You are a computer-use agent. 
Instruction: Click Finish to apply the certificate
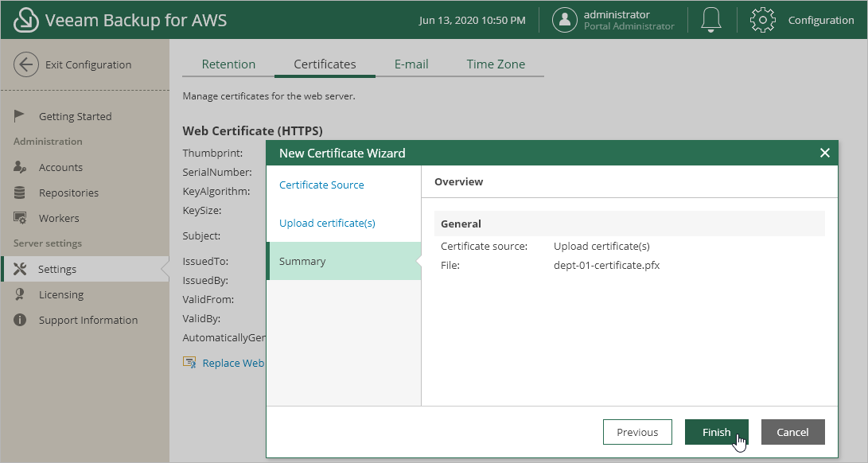717,432
